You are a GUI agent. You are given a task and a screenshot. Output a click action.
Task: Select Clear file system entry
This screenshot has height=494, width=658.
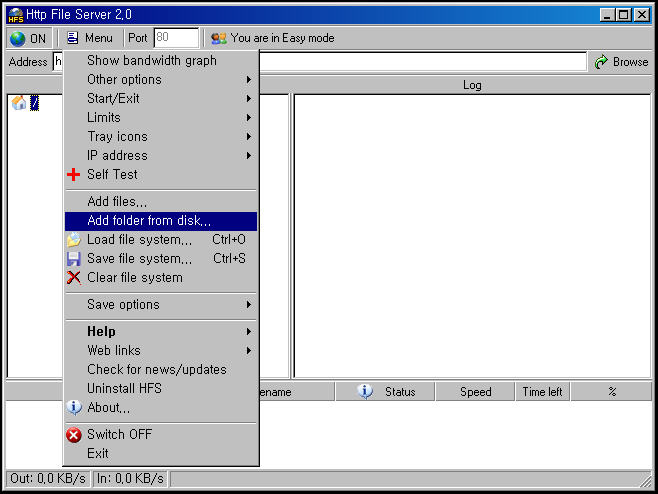pos(161,278)
